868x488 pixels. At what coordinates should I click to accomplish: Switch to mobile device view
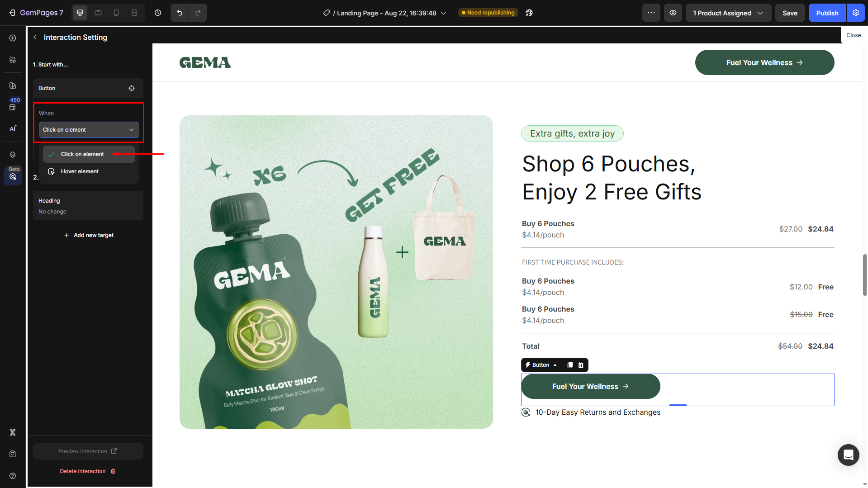pos(116,13)
